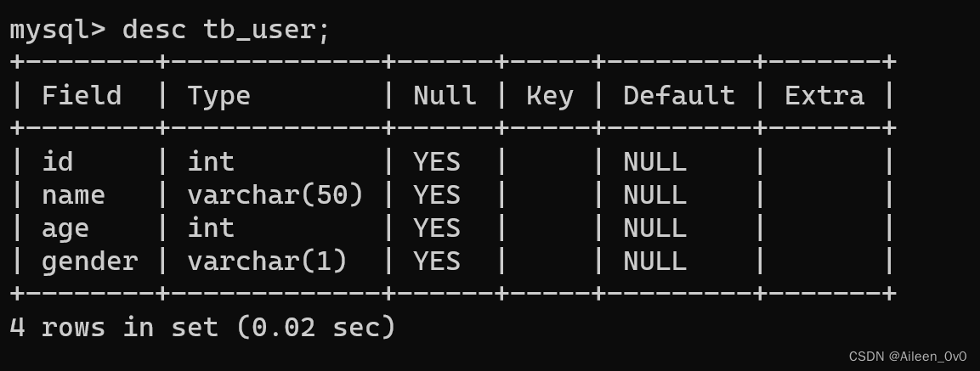Select the id field name
This screenshot has height=371, width=980.
(x=57, y=161)
